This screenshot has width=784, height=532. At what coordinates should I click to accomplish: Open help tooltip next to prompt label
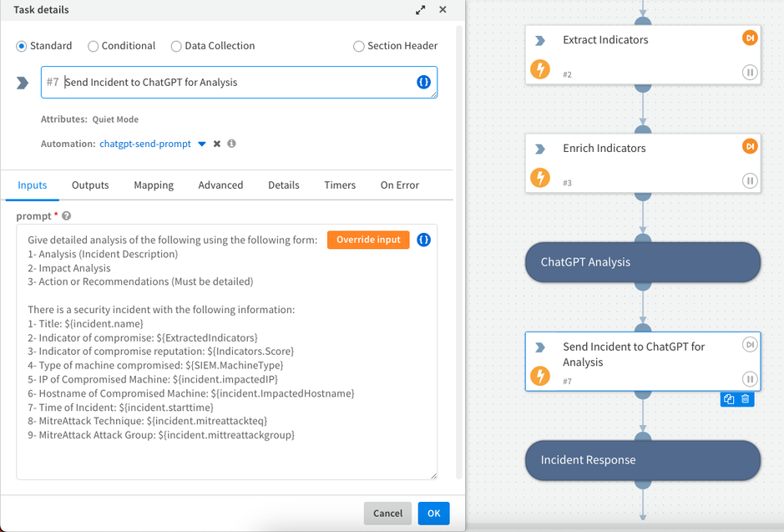pos(66,216)
